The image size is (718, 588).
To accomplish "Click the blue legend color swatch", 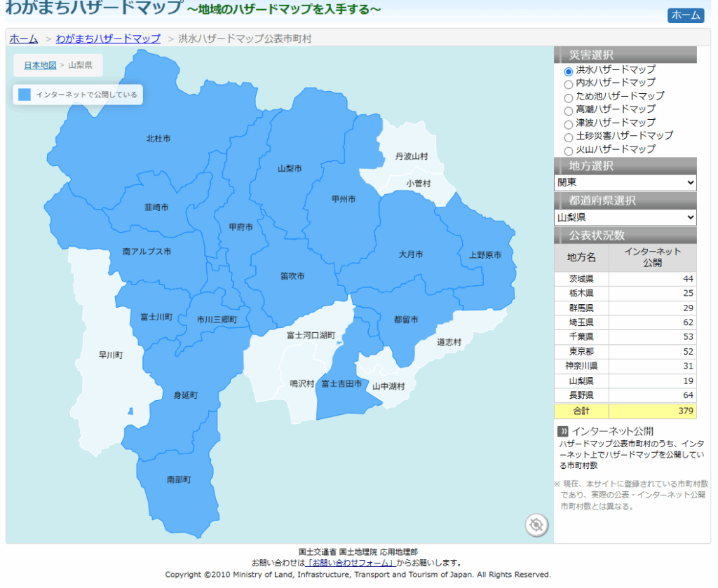I will click(25, 95).
